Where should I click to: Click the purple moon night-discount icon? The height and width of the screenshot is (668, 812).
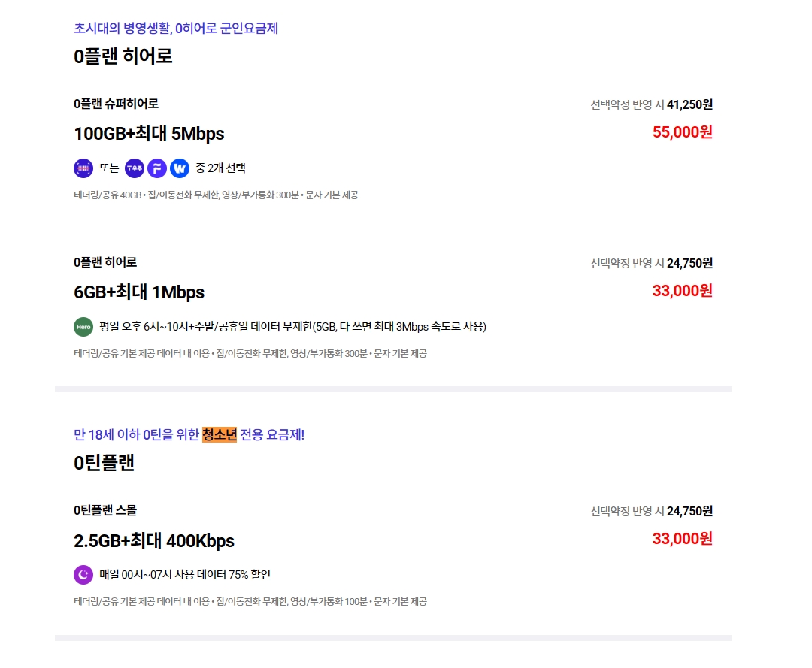pyautogui.click(x=83, y=575)
